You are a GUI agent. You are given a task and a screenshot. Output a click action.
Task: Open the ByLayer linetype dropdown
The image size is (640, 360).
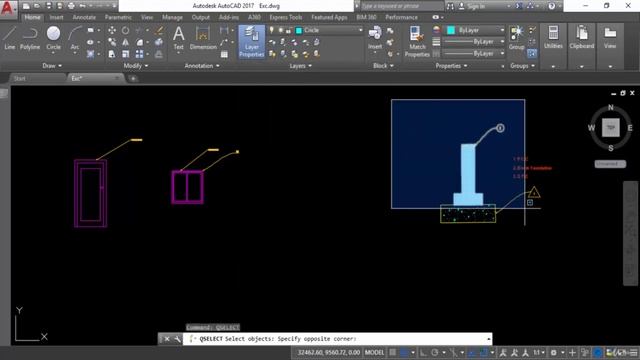click(502, 53)
